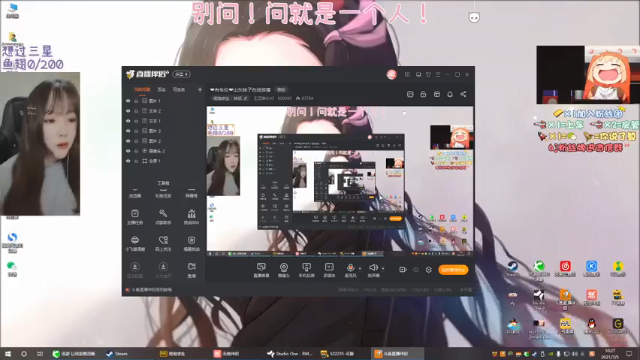Click the orange start streaming button
Screen dimensions: 640x360
pos(453,270)
